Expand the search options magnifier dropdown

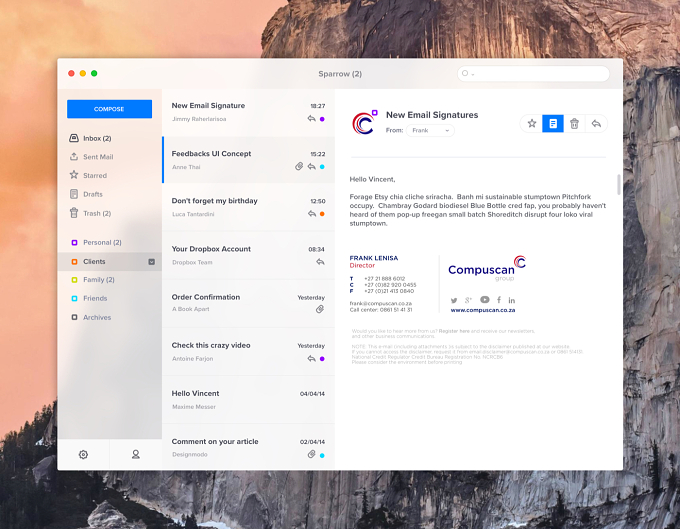click(x=468, y=74)
